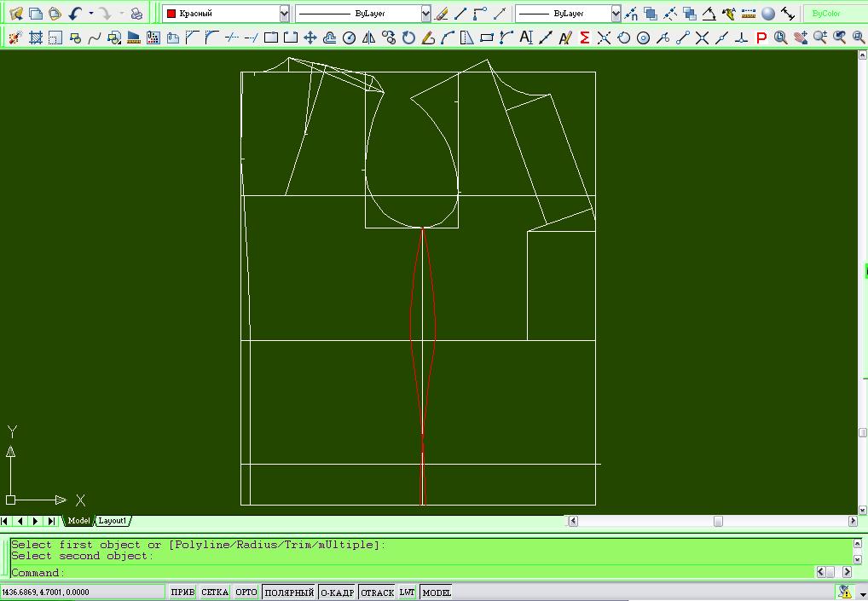Toggle ОРТО mode in status bar
Screen dimensions: 868x601
click(x=246, y=592)
